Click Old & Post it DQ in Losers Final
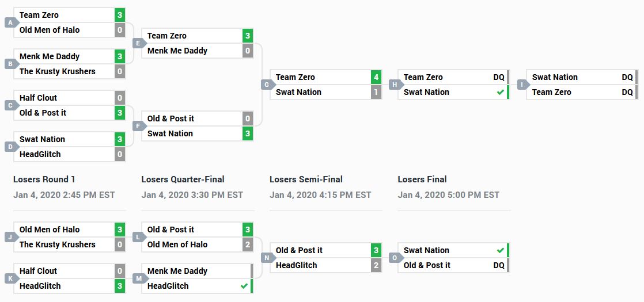This screenshot has width=644, height=302. coord(499,266)
